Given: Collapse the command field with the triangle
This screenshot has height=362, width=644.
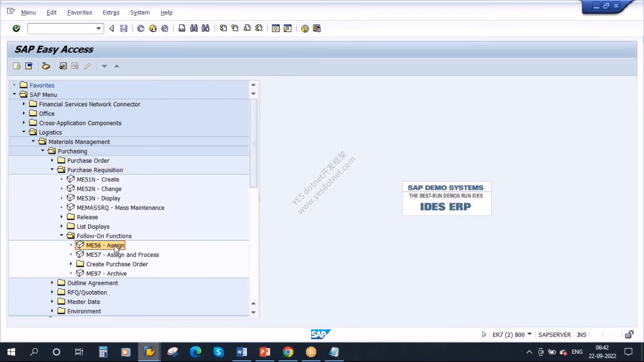Looking at the screenshot, I should [112, 28].
